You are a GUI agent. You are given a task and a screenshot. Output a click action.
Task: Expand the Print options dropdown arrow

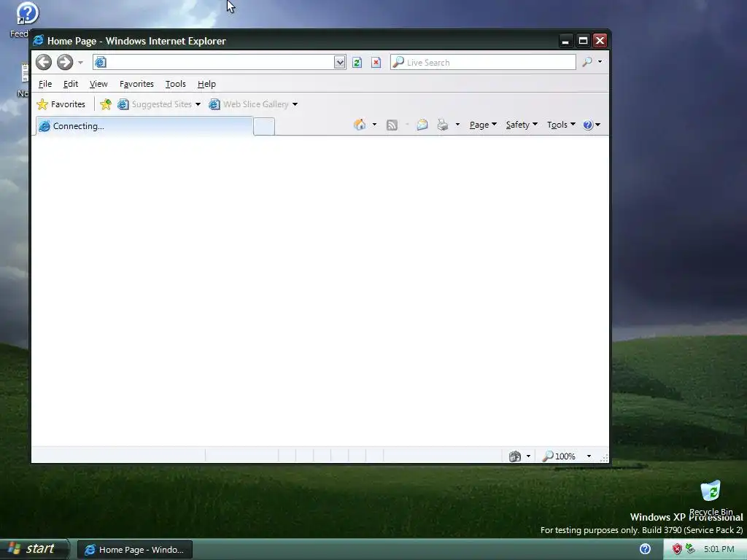[457, 125]
